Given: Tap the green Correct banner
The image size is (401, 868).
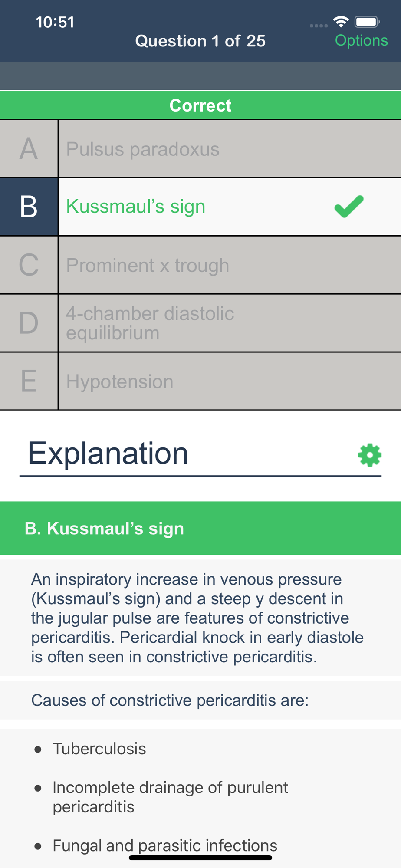Looking at the screenshot, I should click(200, 105).
